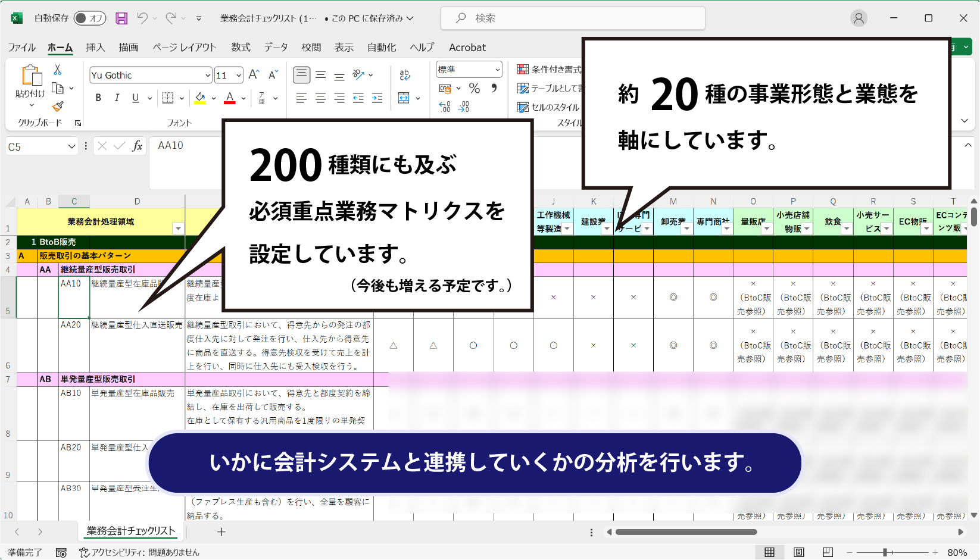
Task: Open the font size 11 dropdown
Action: pyautogui.click(x=239, y=76)
